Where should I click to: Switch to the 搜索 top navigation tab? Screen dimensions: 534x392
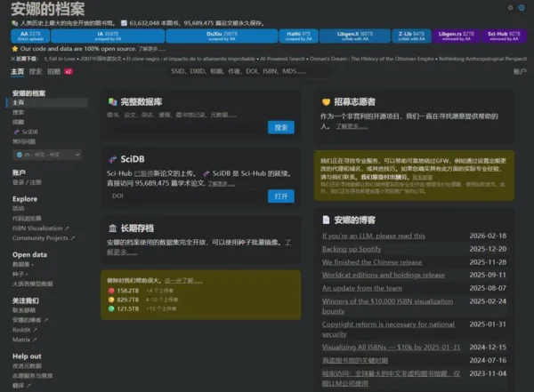coord(36,71)
